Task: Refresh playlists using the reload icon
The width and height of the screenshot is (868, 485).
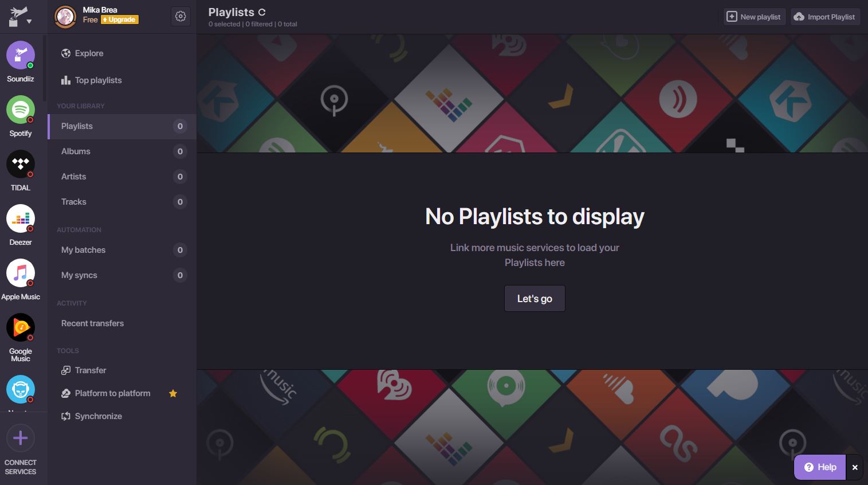Action: pyautogui.click(x=262, y=12)
